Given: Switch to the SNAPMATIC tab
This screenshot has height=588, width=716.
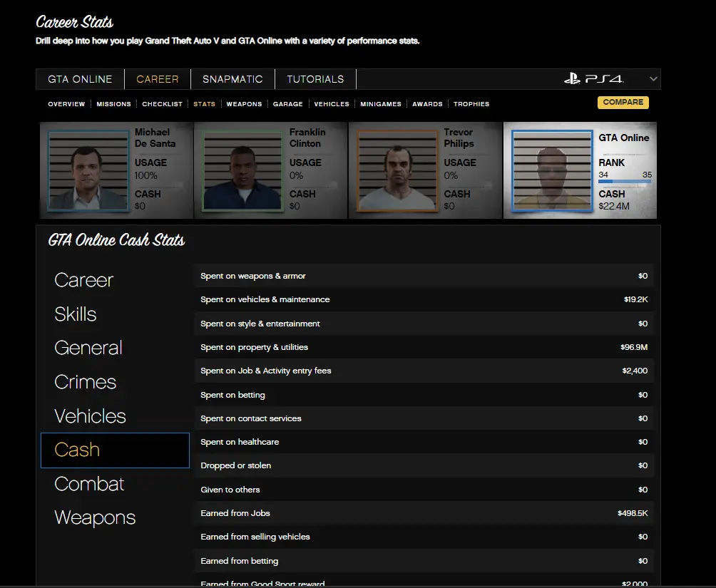Looking at the screenshot, I should tap(232, 79).
